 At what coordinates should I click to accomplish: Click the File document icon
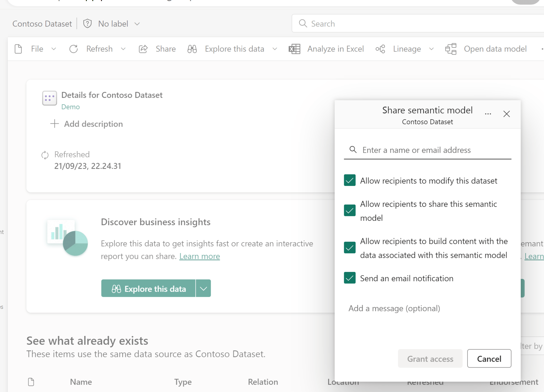pyautogui.click(x=18, y=49)
